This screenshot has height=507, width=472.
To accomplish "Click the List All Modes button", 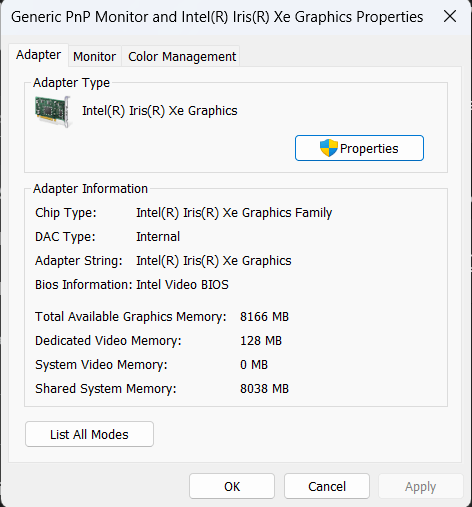I will pyautogui.click(x=89, y=434).
